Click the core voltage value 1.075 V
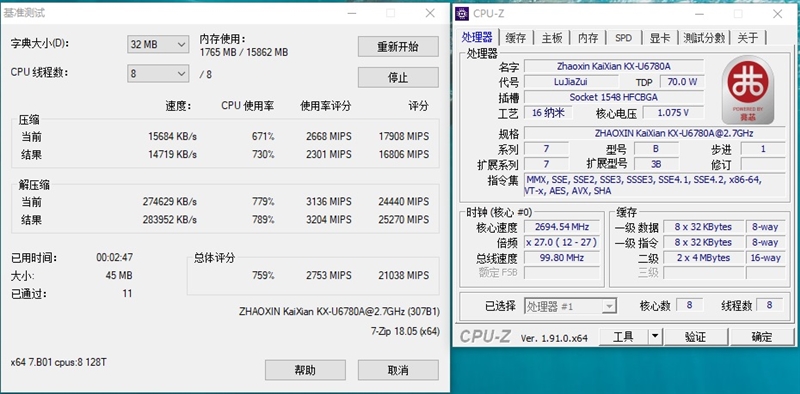Image resolution: width=800 pixels, height=394 pixels. pos(673,113)
